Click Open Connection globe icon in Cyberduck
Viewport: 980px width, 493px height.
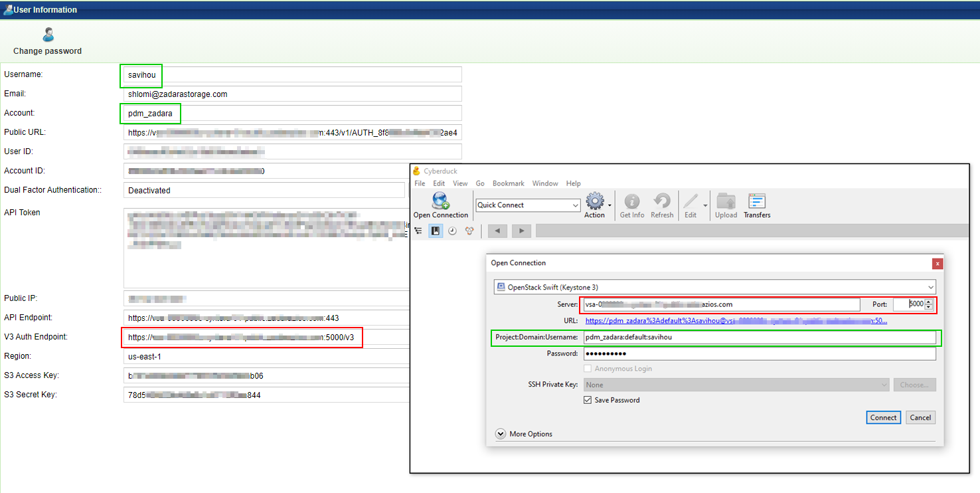441,201
